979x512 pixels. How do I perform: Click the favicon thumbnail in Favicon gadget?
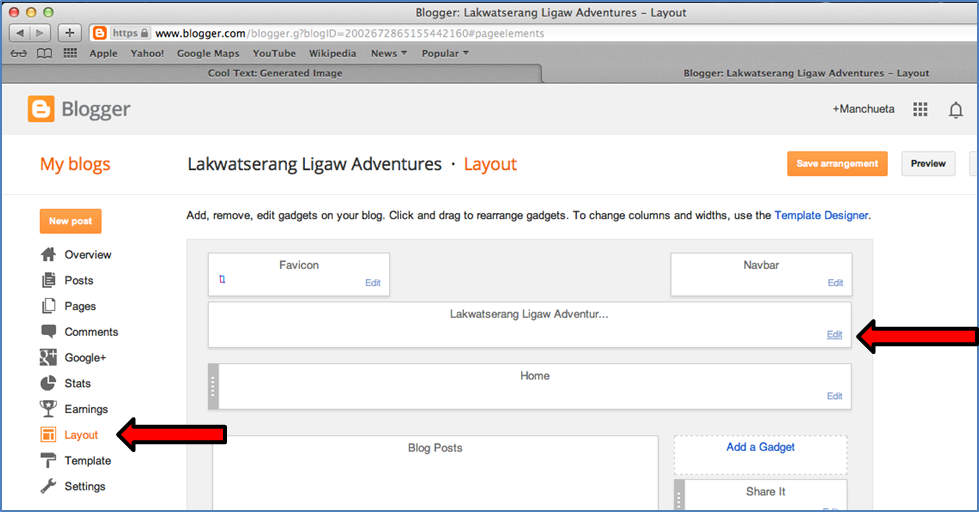click(x=222, y=279)
